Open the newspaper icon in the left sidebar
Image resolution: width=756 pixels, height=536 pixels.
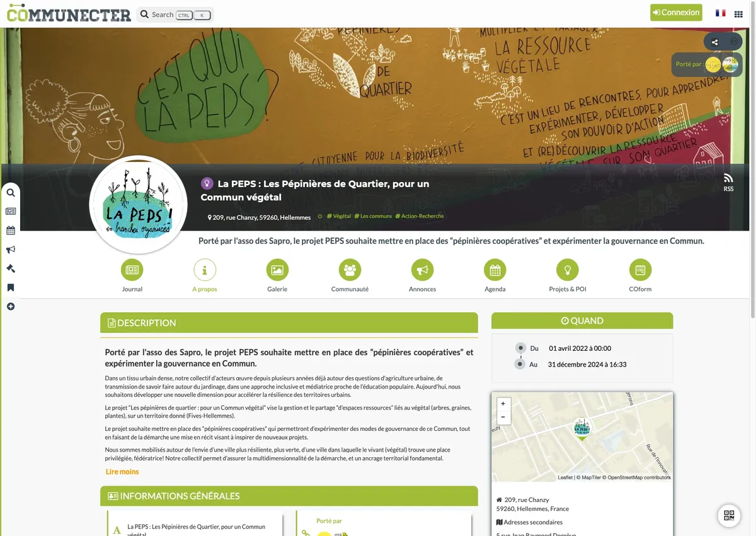(x=11, y=212)
